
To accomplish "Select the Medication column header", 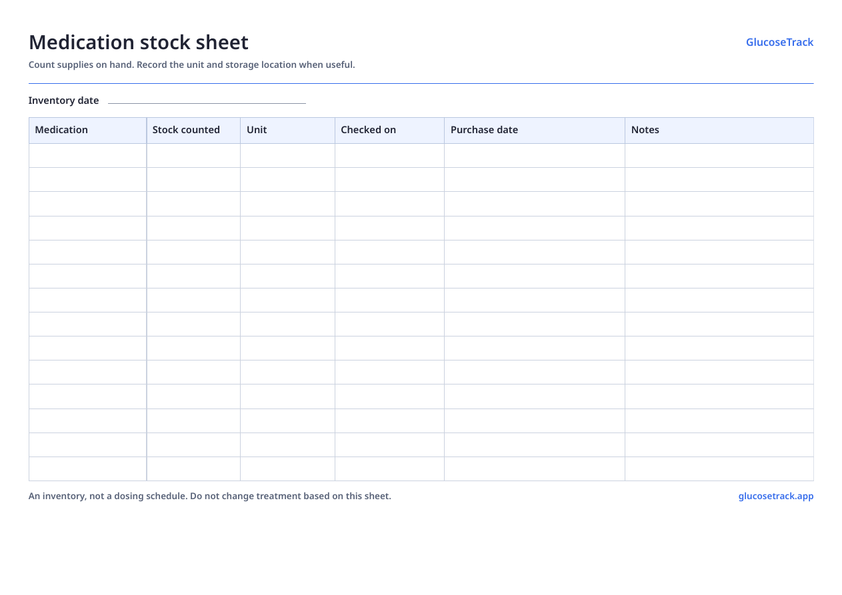I will pos(88,130).
